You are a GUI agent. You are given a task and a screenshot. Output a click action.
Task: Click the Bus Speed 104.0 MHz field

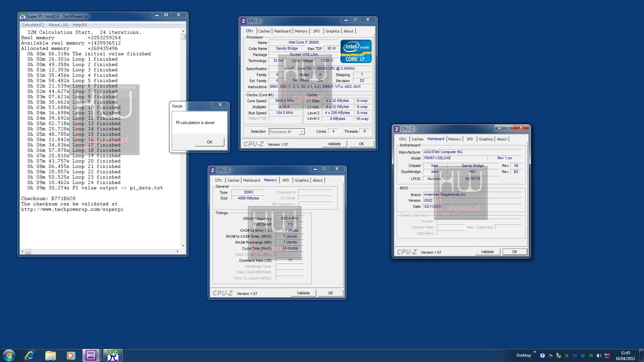tap(284, 113)
